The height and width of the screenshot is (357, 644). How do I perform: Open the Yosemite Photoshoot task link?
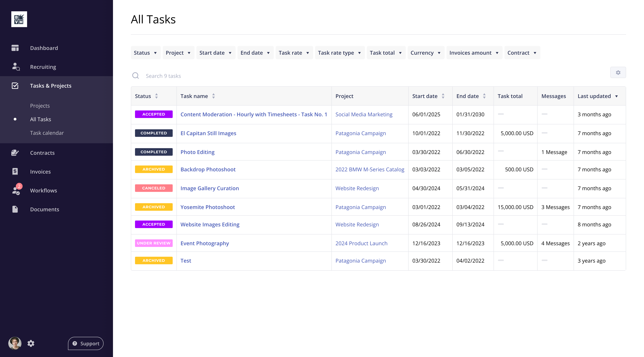208,207
